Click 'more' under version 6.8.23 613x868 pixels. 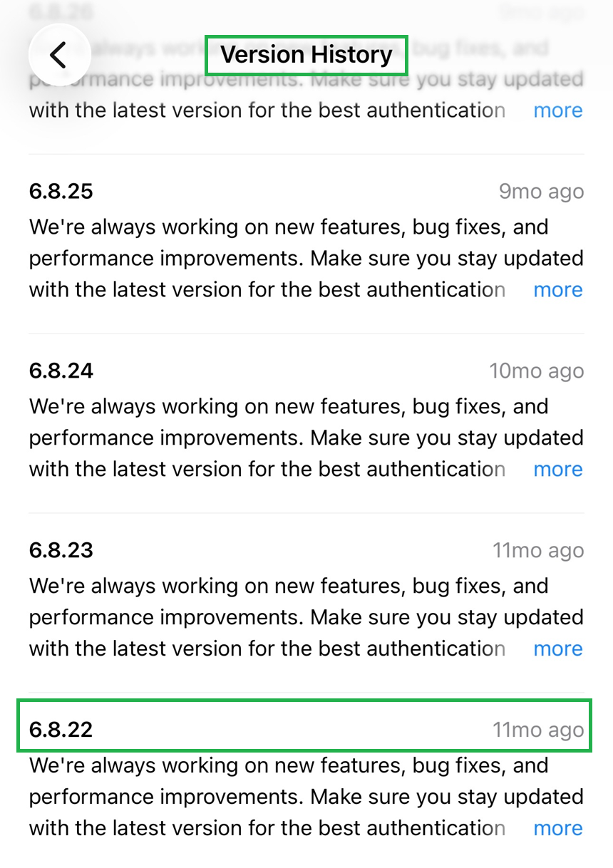pos(558,649)
